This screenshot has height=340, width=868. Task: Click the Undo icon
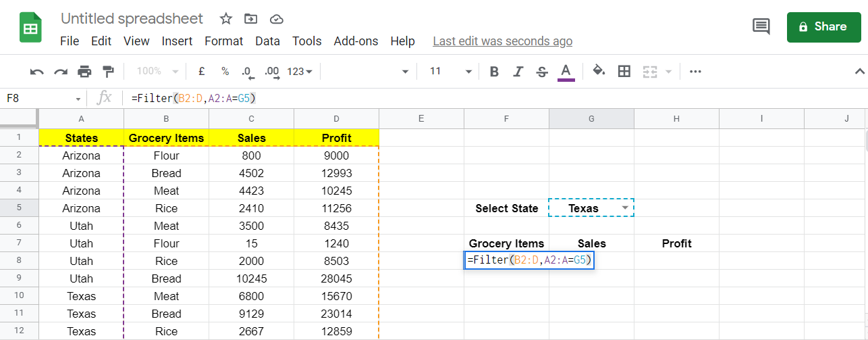[37, 71]
